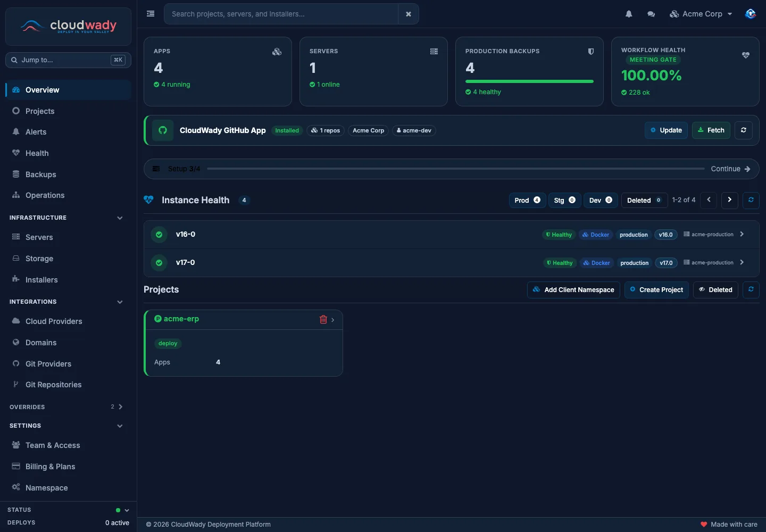
Task: Go to Overview
Action: pyautogui.click(x=68, y=90)
